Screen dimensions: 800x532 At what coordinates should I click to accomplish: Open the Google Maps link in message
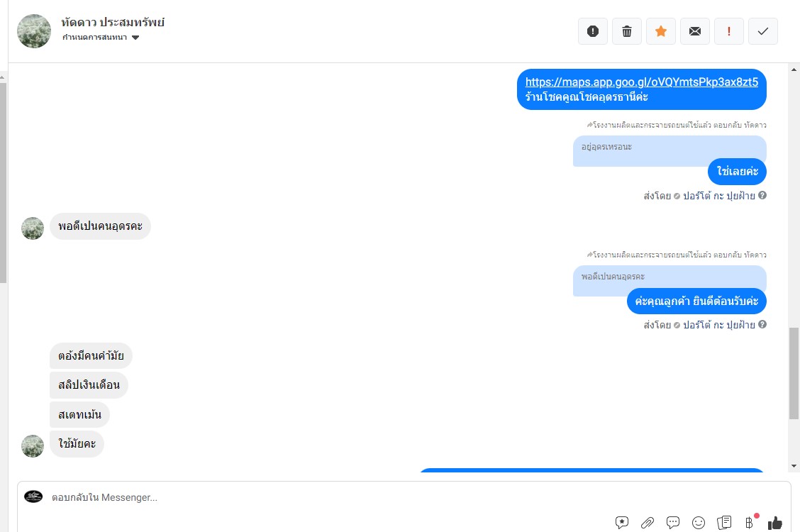pos(641,82)
